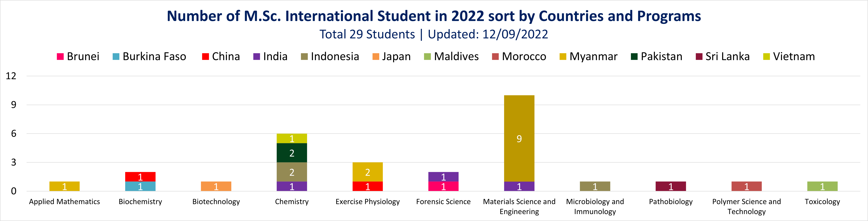The height and width of the screenshot is (221, 868).
Task: Select the Indonesia legend swatch
Action: [304, 56]
